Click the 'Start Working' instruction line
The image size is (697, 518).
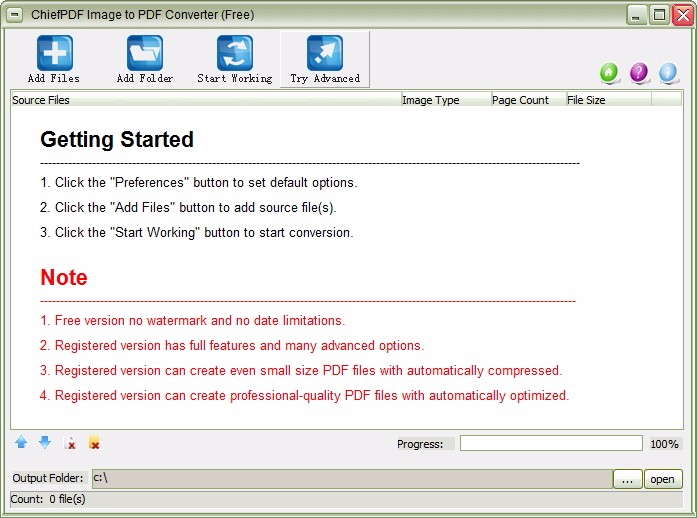click(197, 233)
